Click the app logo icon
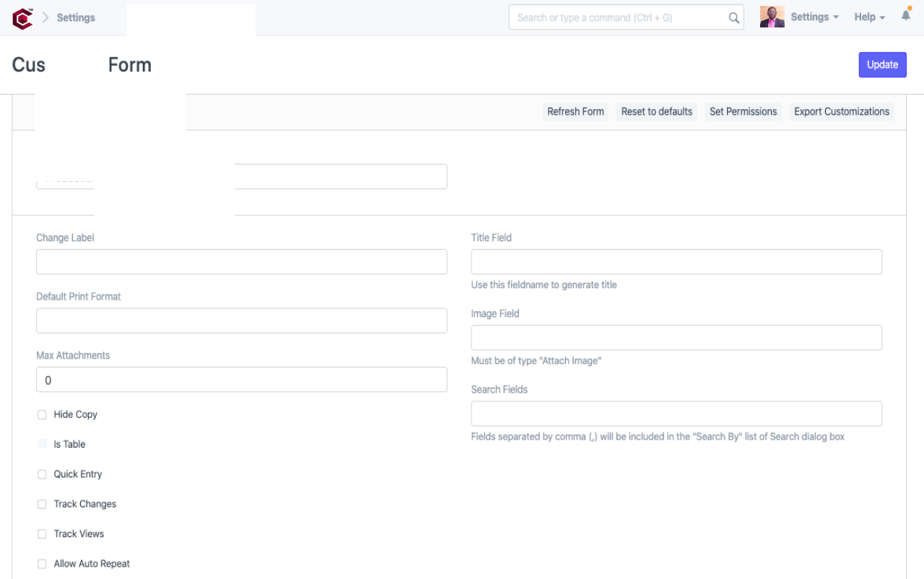The width and height of the screenshot is (924, 579). point(22,18)
